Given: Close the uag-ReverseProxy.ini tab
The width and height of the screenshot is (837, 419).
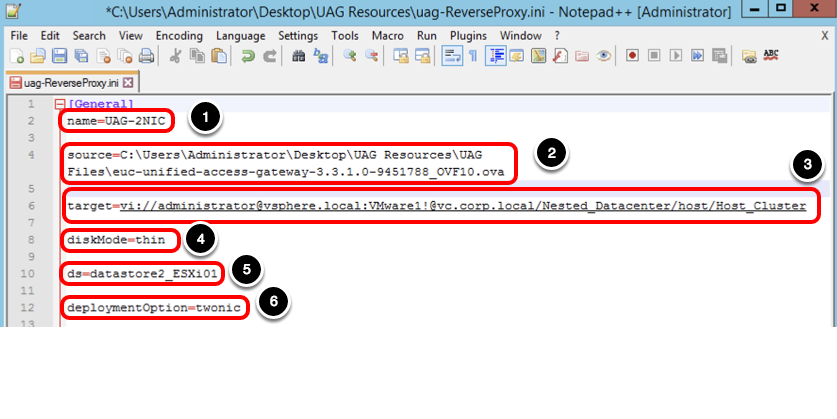Looking at the screenshot, I should tap(128, 83).
